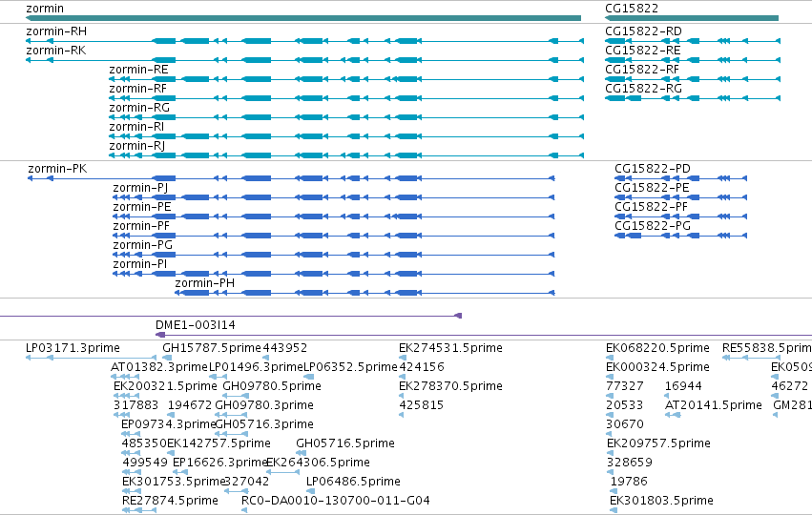Select EST EK000324.5prime
Viewport: 812px width, 515px height.
[657, 367]
